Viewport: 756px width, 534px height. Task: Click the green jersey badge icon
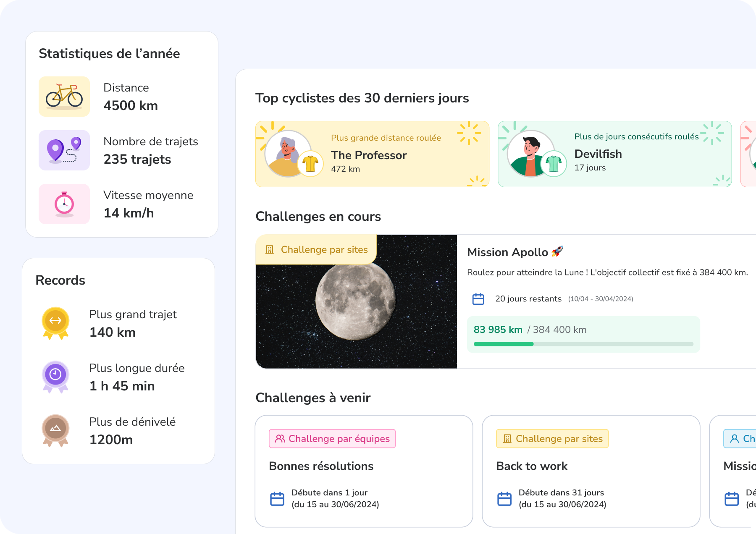[554, 164]
